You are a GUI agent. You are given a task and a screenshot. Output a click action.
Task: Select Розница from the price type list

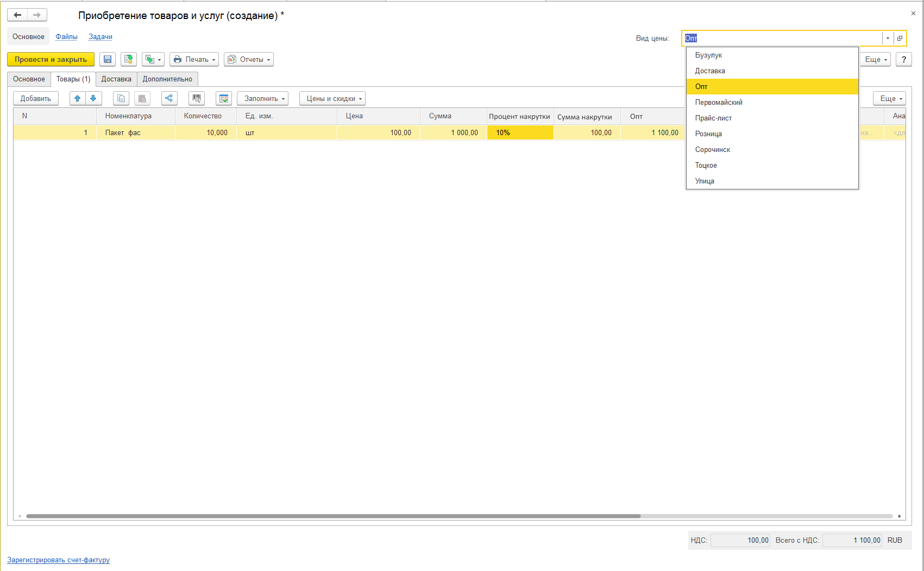(x=708, y=134)
